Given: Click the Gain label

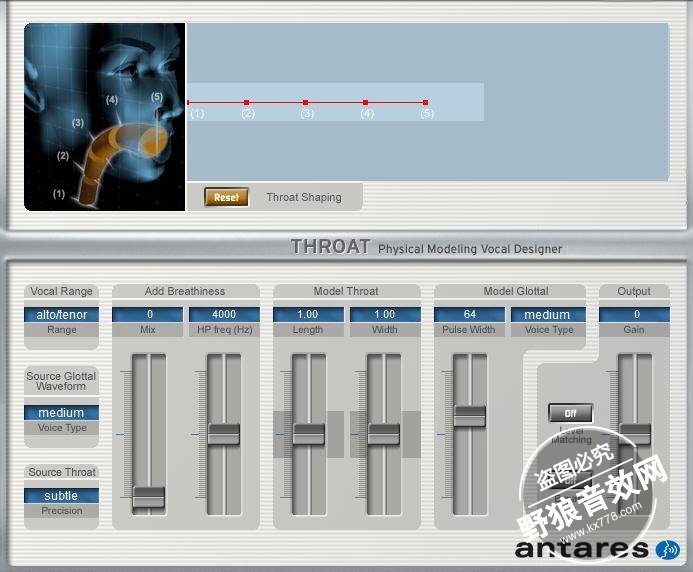Looking at the screenshot, I should 634,330.
